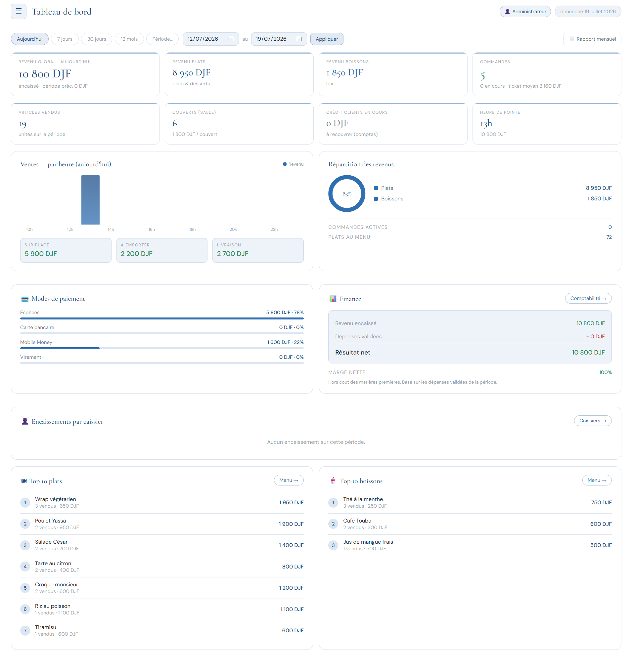Click the start date field 12/07/2026
Screen dimensions: 632x672
pyautogui.click(x=211, y=39)
